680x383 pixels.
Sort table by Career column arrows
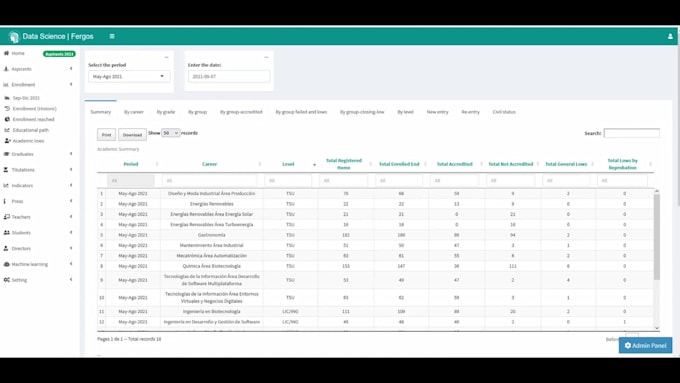tap(260, 164)
